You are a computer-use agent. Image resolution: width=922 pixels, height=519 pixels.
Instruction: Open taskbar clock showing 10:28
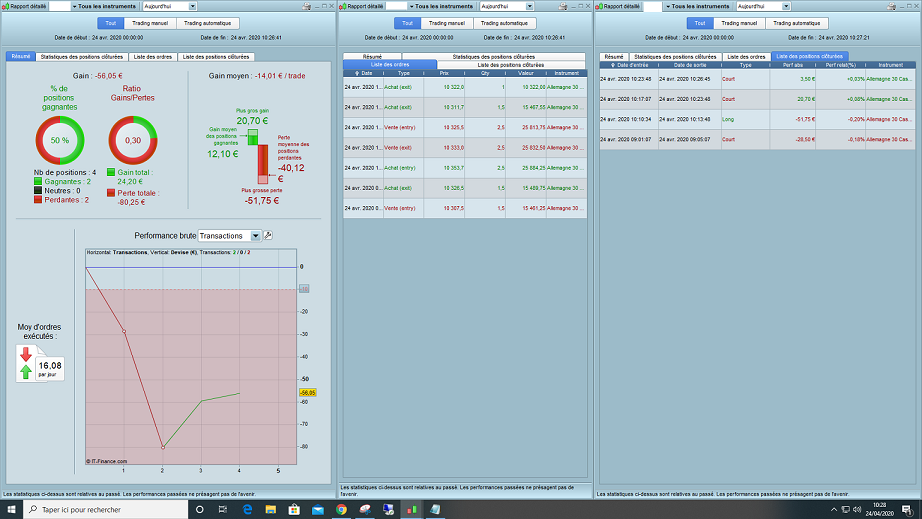coord(879,510)
